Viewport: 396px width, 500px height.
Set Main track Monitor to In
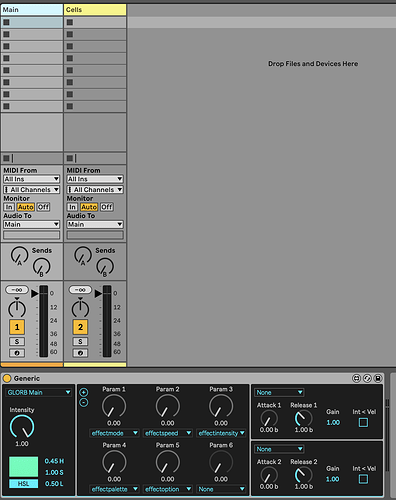click(x=9, y=207)
